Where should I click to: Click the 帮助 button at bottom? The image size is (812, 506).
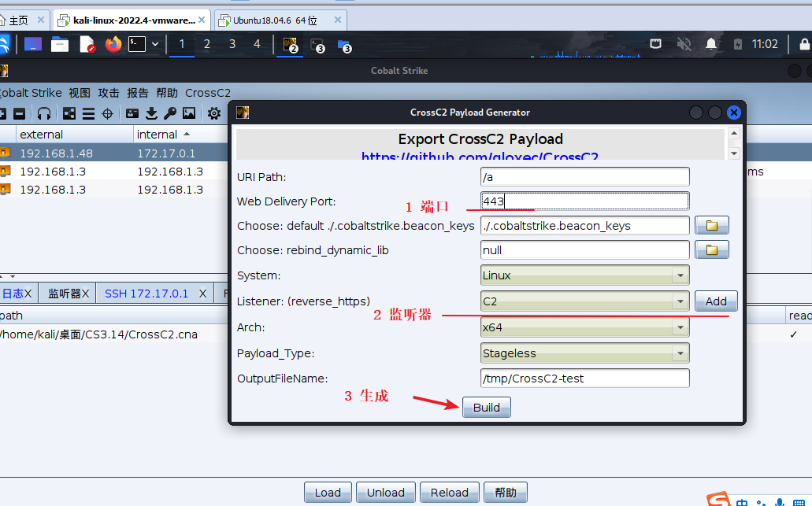click(506, 493)
